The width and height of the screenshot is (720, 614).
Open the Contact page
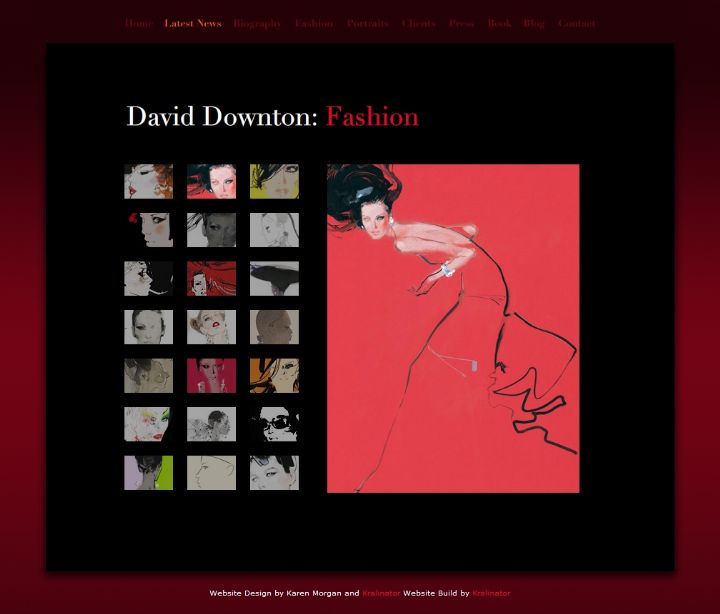577,23
